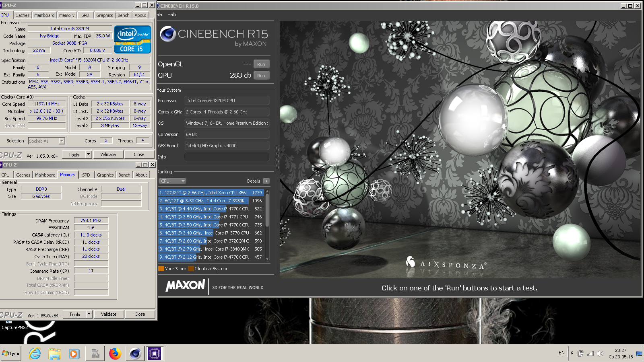Click the network signal tray icon

coord(590,354)
